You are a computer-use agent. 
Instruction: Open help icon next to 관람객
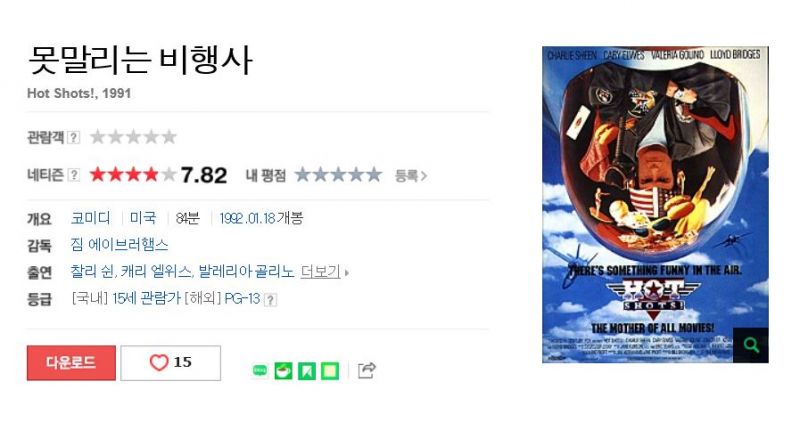pos(73,137)
